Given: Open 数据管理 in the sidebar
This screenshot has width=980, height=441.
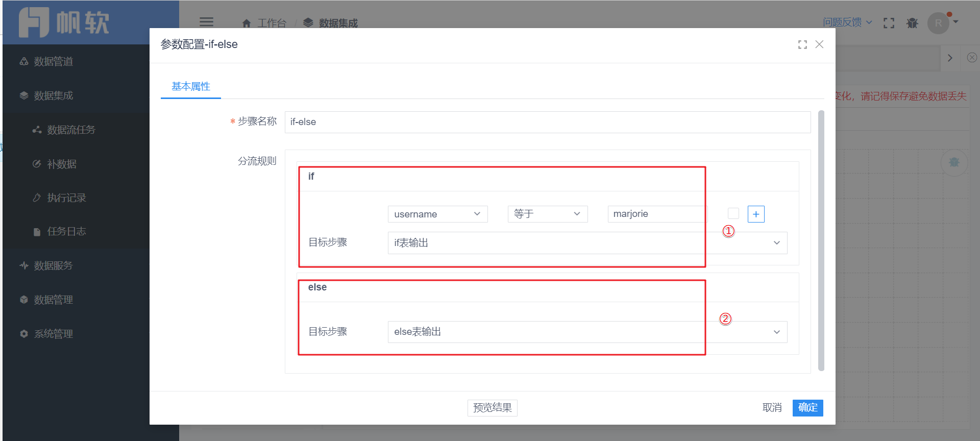Looking at the screenshot, I should point(54,300).
